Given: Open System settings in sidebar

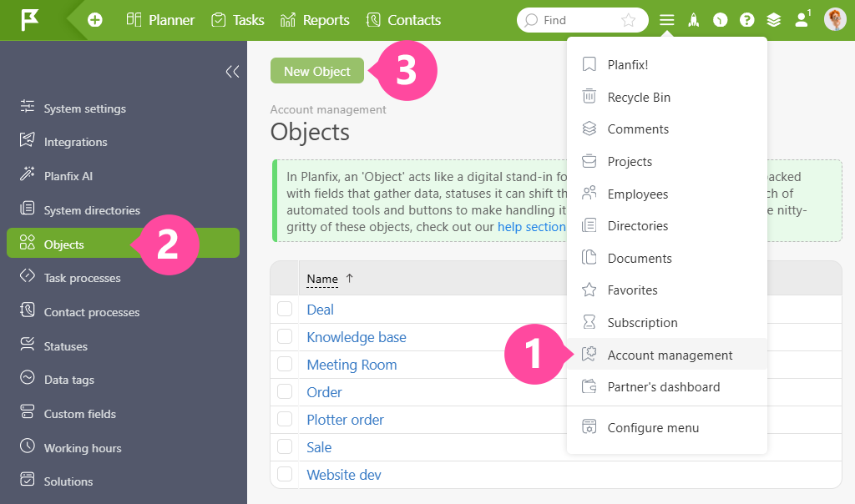Looking at the screenshot, I should click(123, 108).
